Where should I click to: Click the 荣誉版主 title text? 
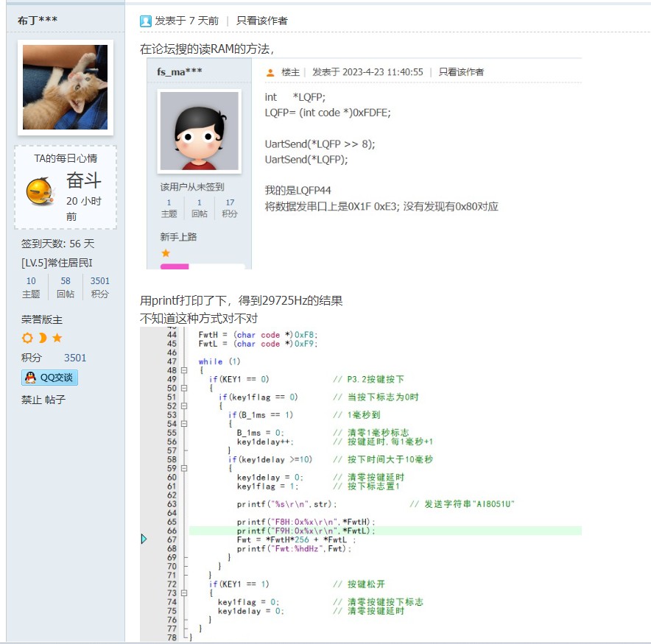pos(42,319)
